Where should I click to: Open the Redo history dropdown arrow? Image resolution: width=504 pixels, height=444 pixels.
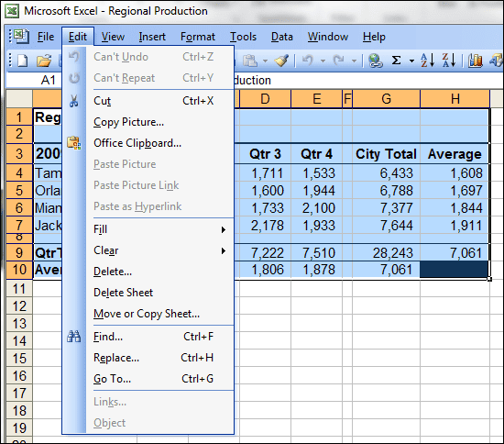(x=354, y=61)
